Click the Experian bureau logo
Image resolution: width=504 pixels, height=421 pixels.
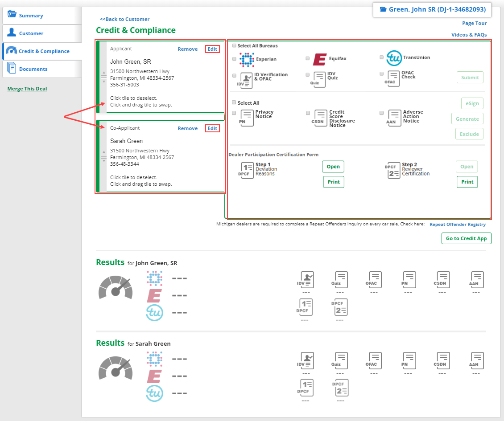click(x=247, y=59)
